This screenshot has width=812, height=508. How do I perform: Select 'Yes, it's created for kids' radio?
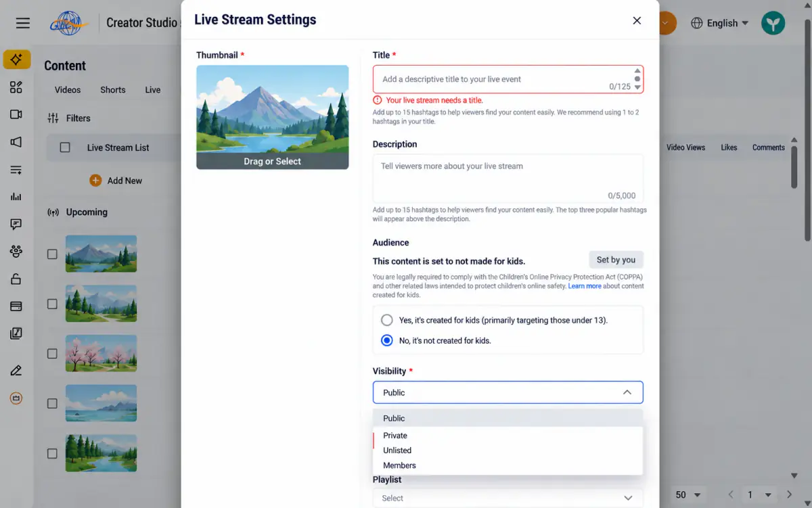pyautogui.click(x=387, y=320)
